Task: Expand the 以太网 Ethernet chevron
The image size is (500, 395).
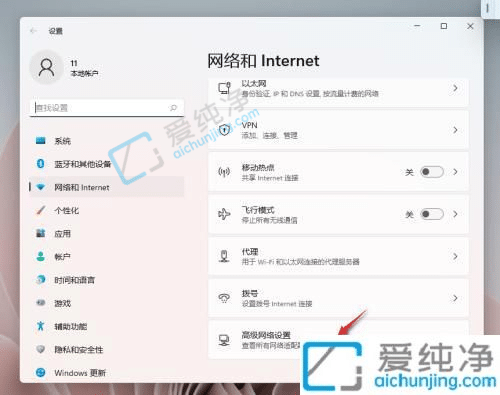Action: pos(455,88)
